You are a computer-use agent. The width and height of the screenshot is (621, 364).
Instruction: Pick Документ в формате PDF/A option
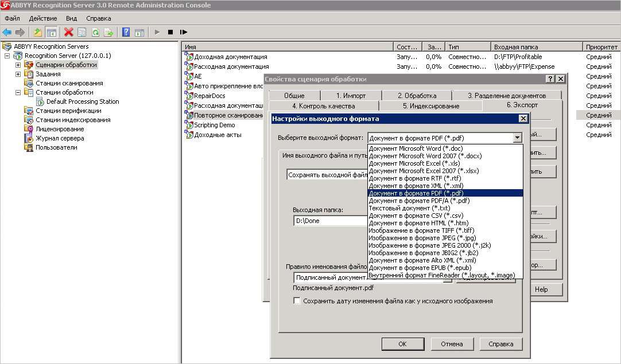(x=445, y=201)
